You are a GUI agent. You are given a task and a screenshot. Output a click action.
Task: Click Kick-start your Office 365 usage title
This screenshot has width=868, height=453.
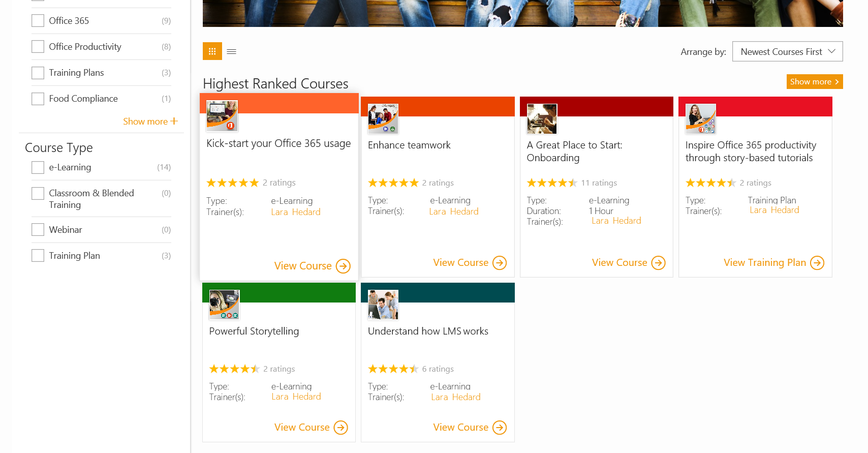[x=278, y=143]
